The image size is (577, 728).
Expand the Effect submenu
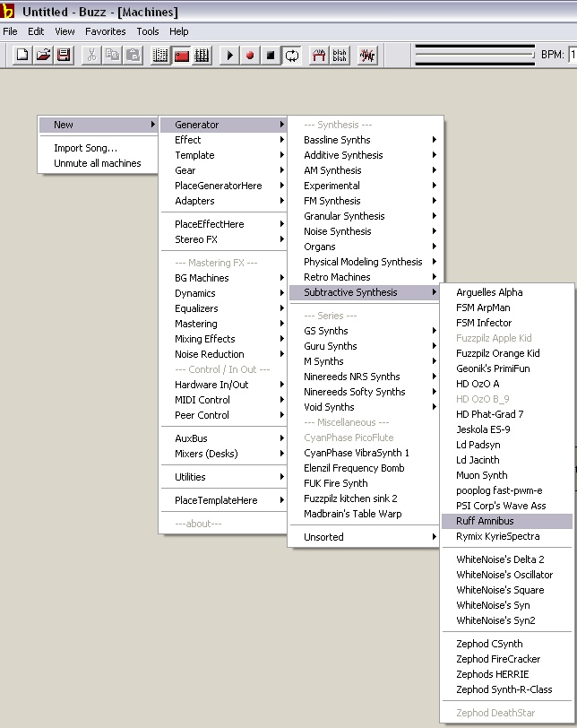224,140
